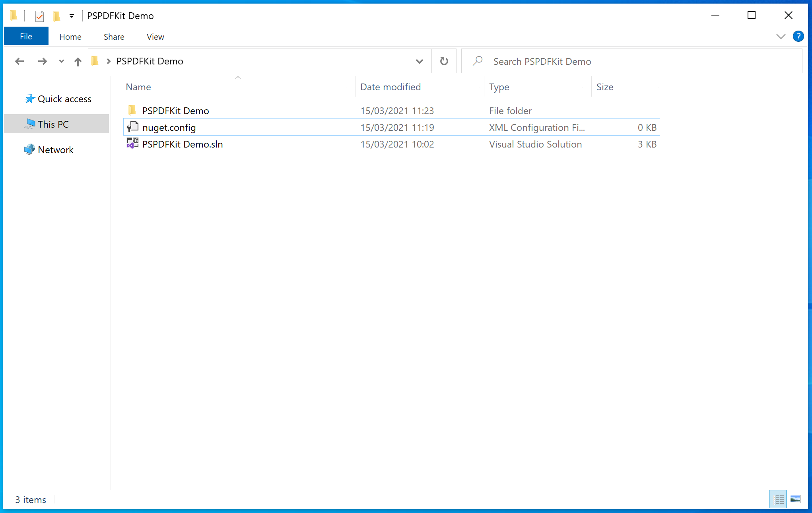Image resolution: width=812 pixels, height=513 pixels.
Task: Select Network in navigation pane
Action: click(56, 150)
